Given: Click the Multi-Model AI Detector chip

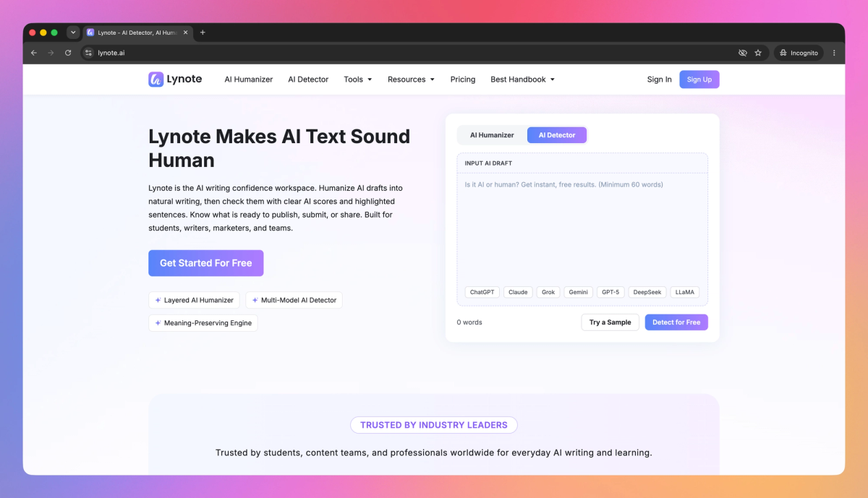Looking at the screenshot, I should (294, 300).
